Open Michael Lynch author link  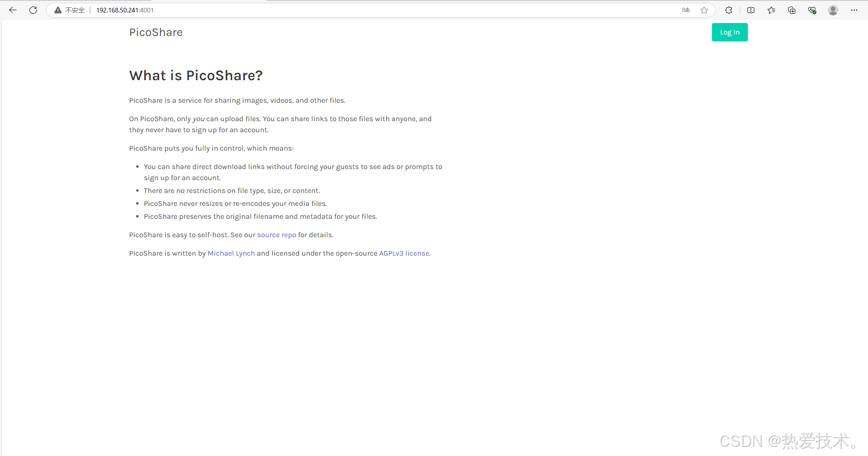(x=231, y=253)
